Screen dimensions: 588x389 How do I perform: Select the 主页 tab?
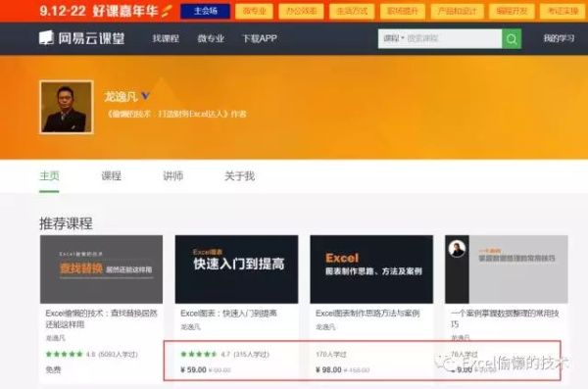point(49,175)
